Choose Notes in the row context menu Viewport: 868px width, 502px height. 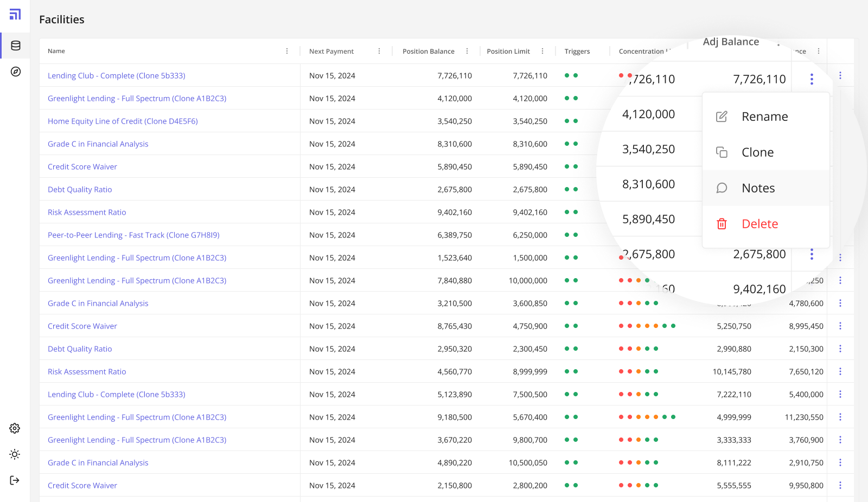click(x=758, y=188)
